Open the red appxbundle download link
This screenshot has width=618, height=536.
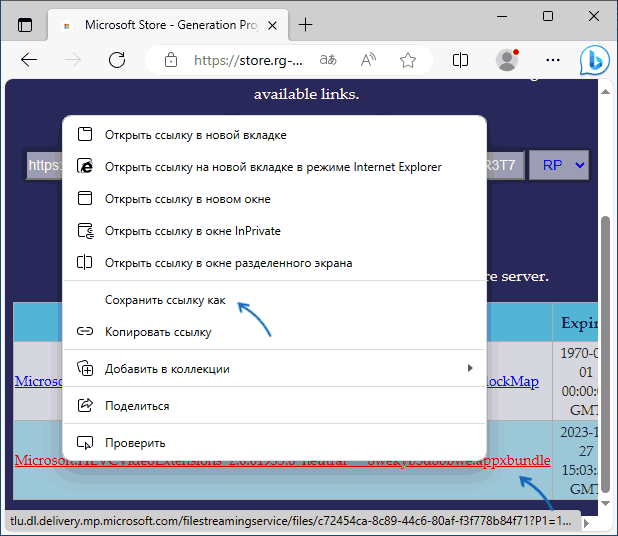(x=518, y=460)
